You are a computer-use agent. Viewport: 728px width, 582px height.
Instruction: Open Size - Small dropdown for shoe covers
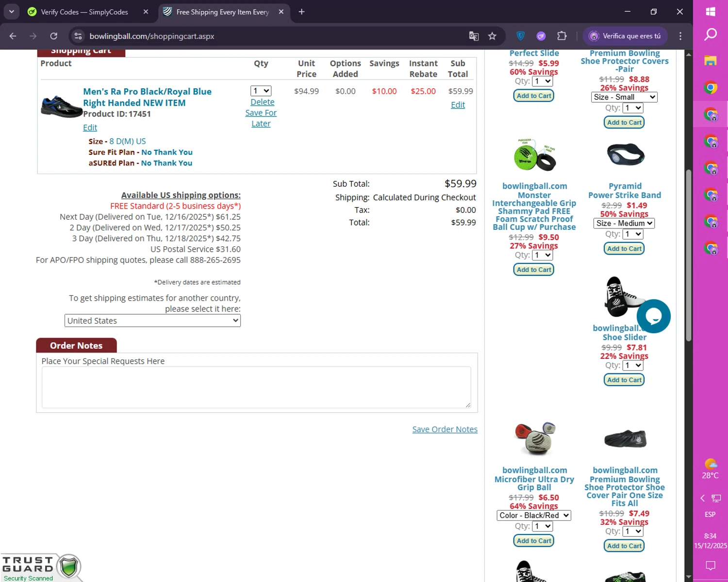624,97
